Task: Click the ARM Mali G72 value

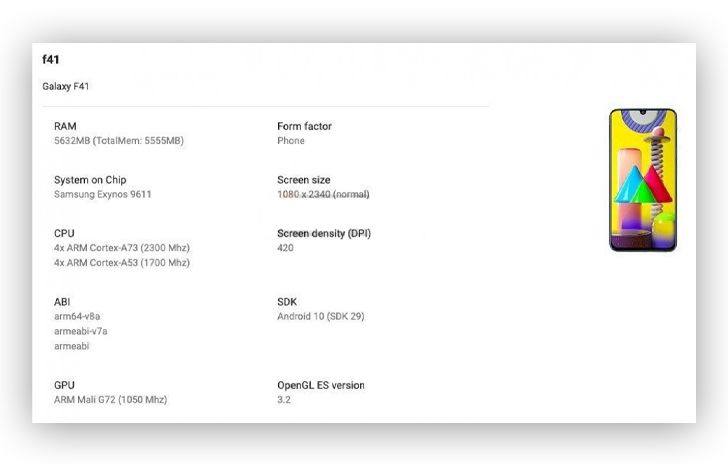Action: pos(110,399)
